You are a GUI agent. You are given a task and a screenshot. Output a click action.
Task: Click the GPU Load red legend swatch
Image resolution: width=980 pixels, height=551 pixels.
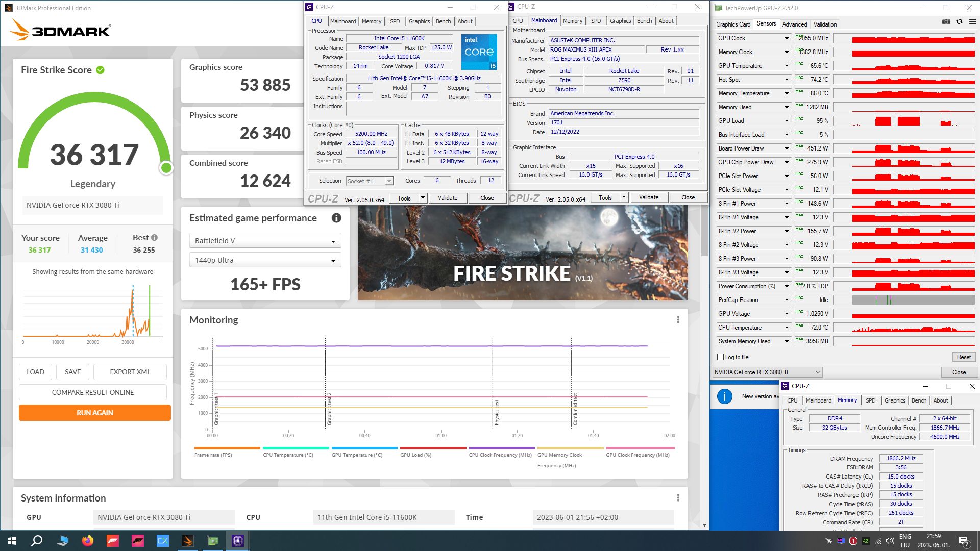pyautogui.click(x=433, y=448)
